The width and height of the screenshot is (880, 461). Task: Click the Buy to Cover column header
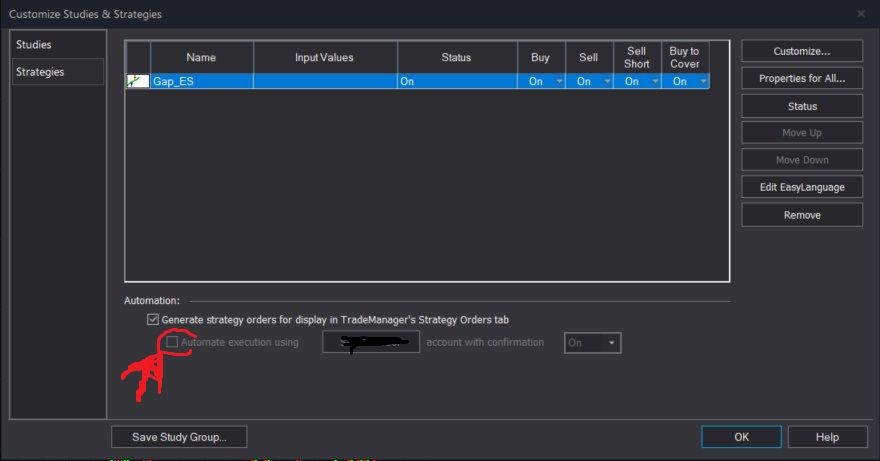click(x=685, y=57)
